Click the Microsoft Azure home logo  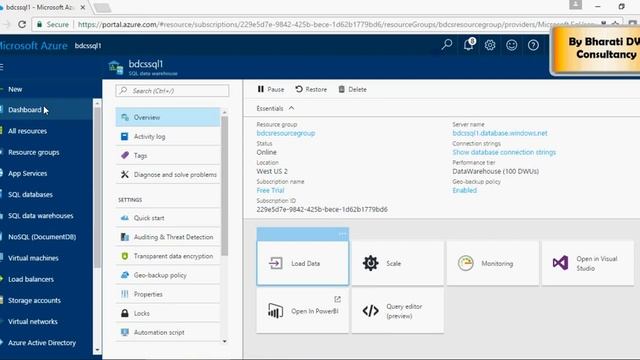(33, 46)
